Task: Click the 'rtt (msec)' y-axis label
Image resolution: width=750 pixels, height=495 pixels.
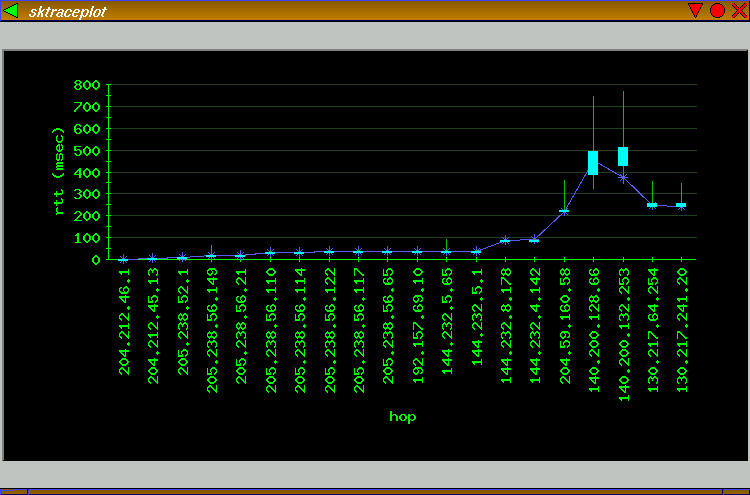Action: point(58,170)
